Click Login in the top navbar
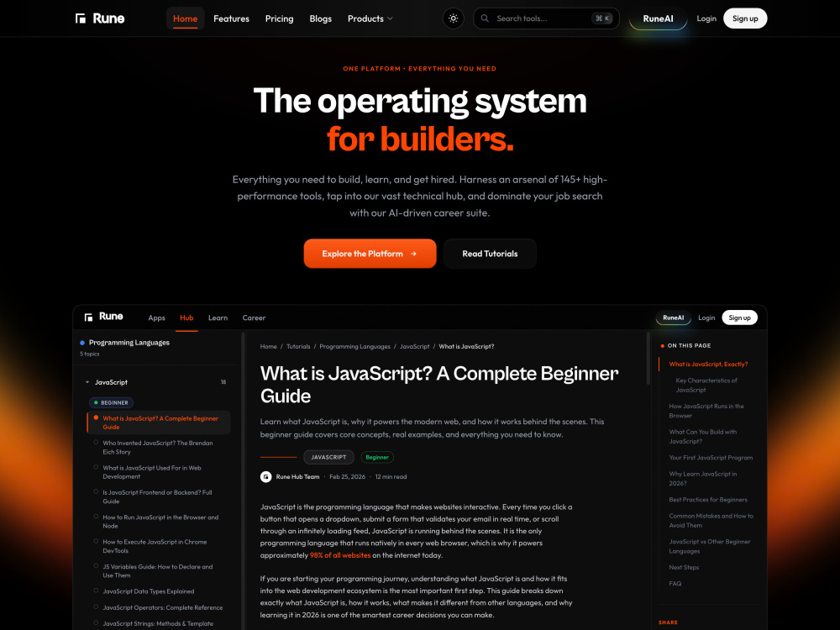 pos(706,18)
